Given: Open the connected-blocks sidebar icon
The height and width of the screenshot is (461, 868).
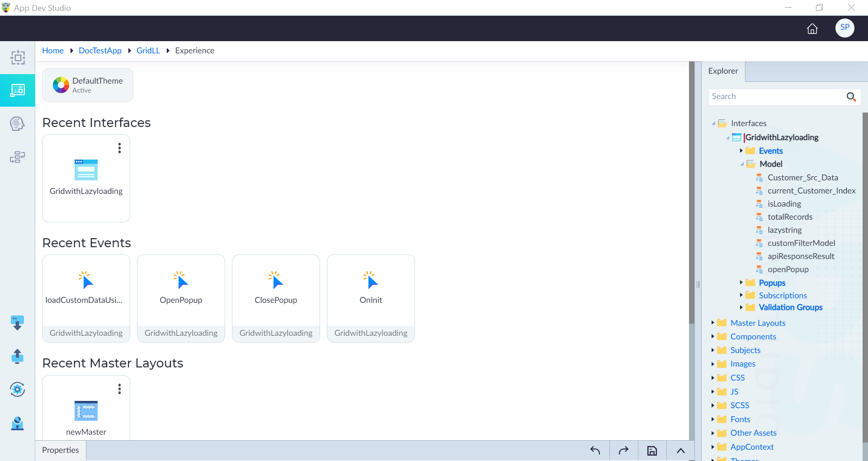Looking at the screenshot, I should coord(18,157).
